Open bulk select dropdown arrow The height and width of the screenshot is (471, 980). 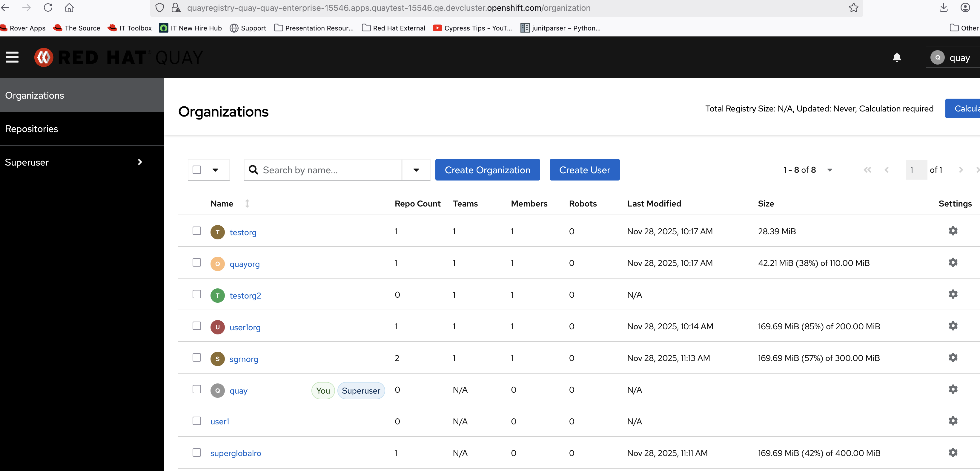[x=215, y=170]
